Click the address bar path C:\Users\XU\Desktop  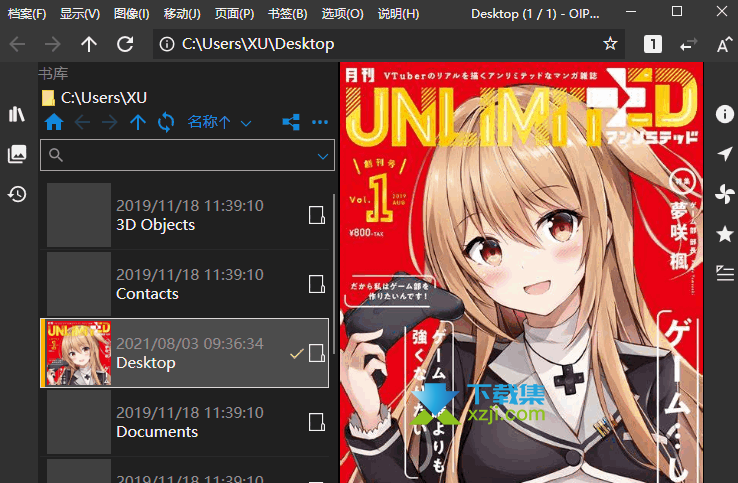[258, 44]
